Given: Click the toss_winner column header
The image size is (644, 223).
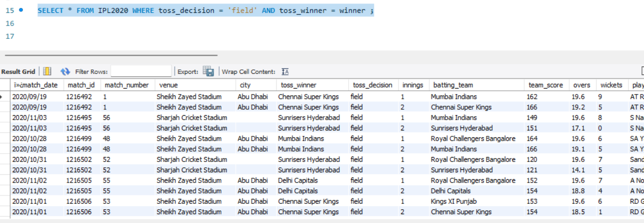Looking at the screenshot, I should click(x=312, y=85).
